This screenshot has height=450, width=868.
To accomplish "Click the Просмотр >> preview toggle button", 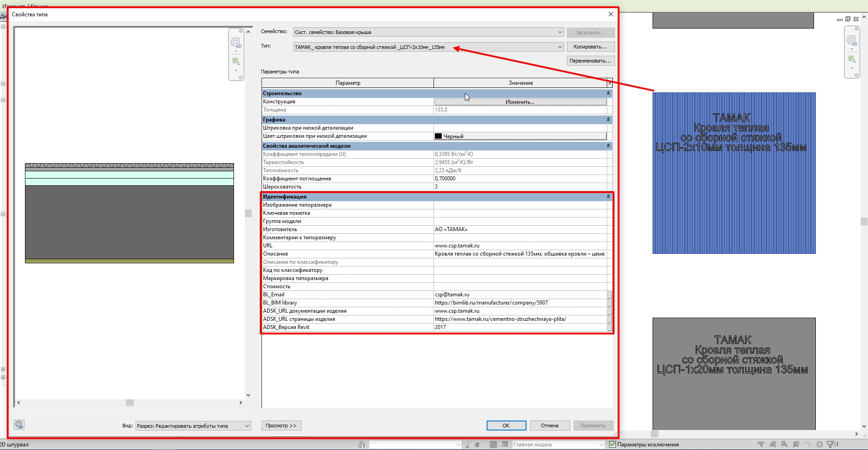I will (281, 426).
